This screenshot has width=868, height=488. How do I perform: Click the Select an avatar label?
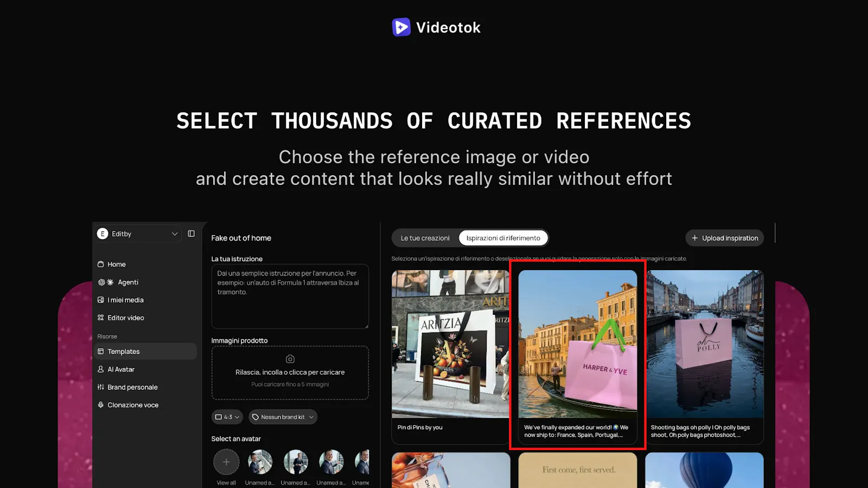[236, 439]
